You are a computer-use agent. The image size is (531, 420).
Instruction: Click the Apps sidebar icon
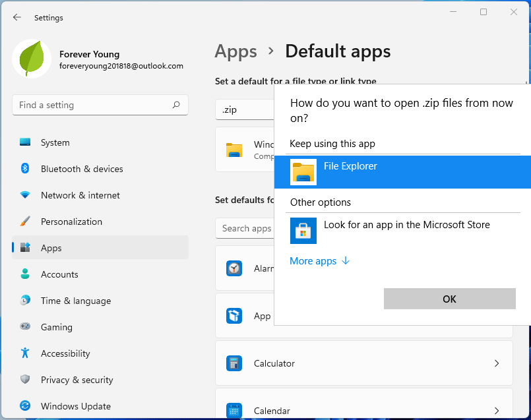click(25, 247)
